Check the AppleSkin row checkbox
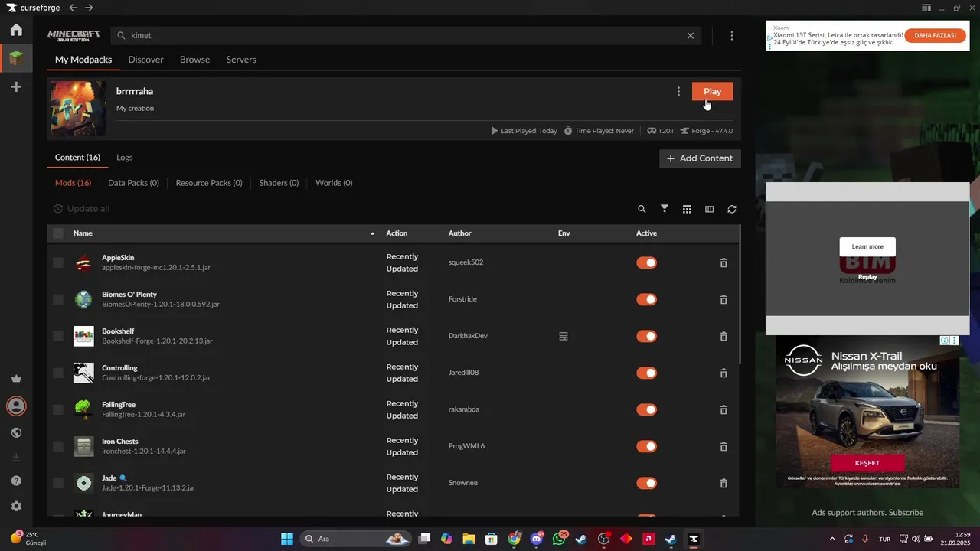The image size is (980, 551). 58,262
